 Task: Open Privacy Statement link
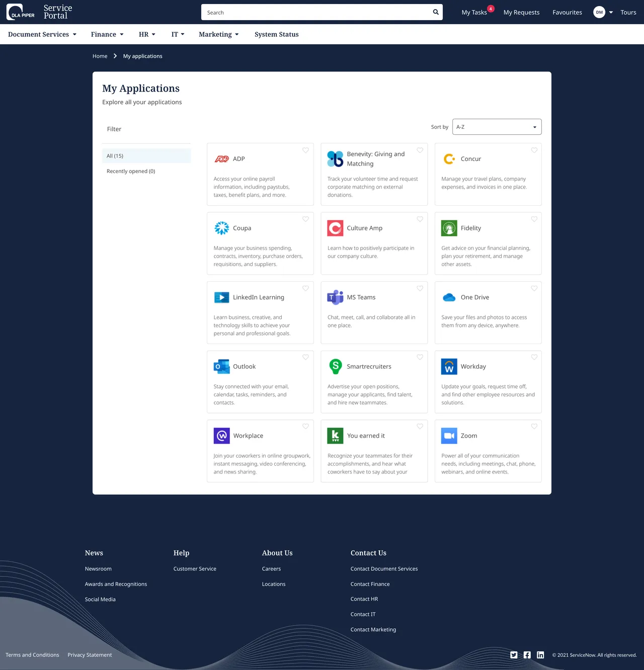[x=90, y=655]
